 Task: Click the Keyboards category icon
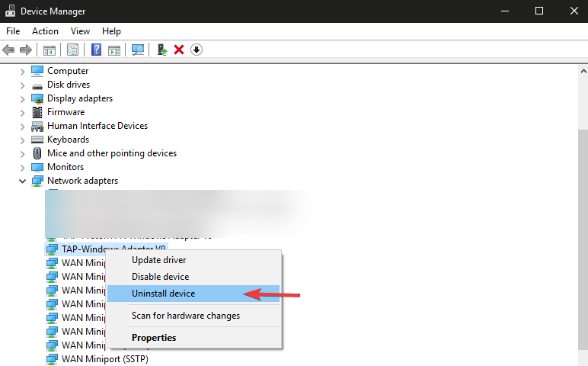[x=37, y=140]
